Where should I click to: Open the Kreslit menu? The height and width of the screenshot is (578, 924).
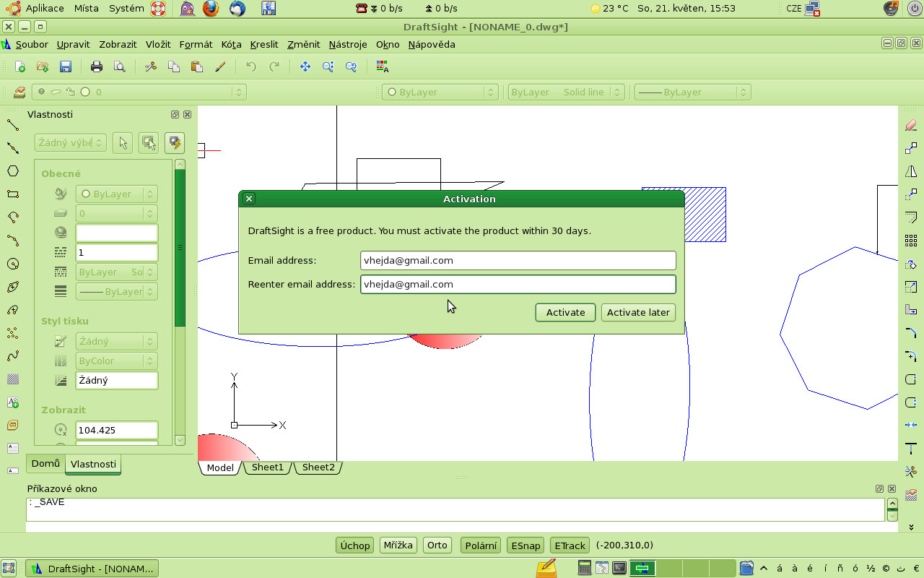coord(264,44)
